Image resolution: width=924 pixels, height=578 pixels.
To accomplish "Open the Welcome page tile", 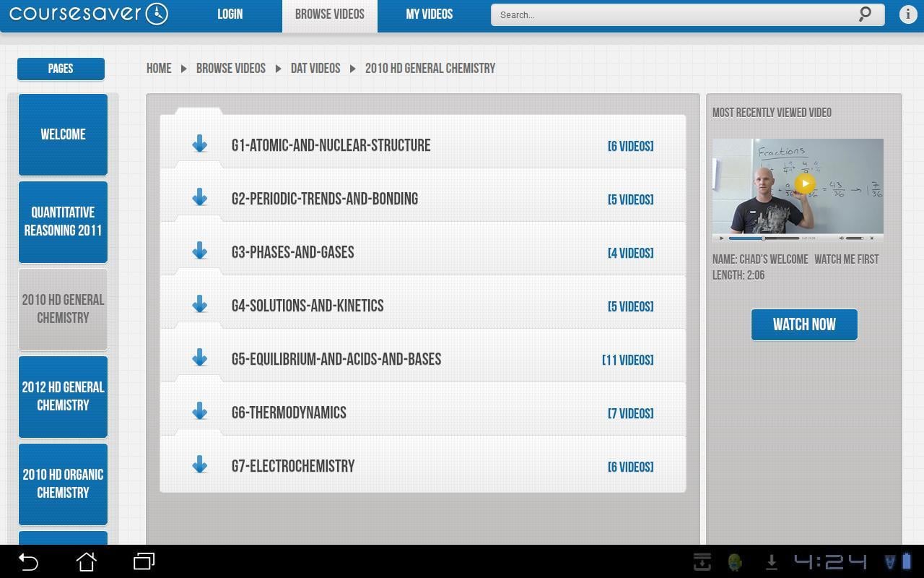I will 63,134.
